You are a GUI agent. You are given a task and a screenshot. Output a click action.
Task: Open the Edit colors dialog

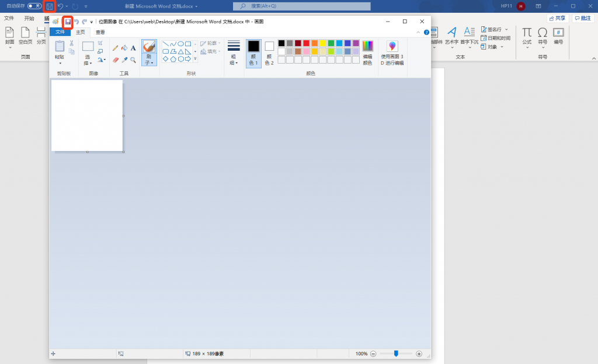(x=367, y=53)
